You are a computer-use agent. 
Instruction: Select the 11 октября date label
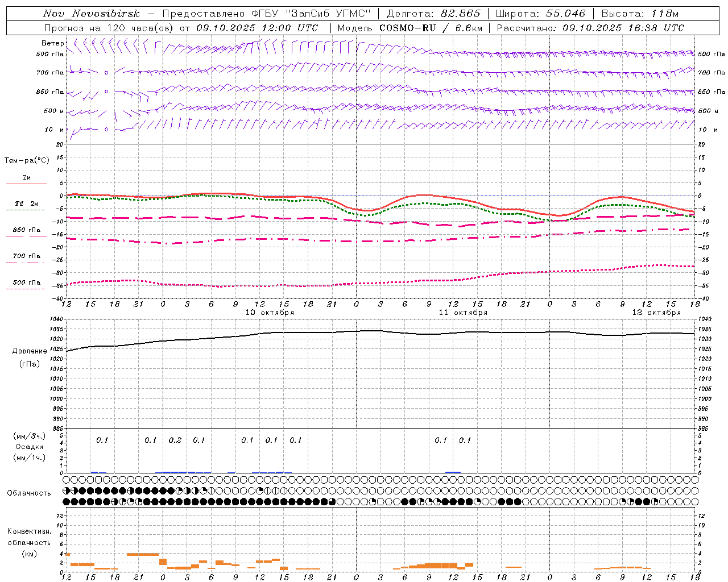tap(463, 312)
